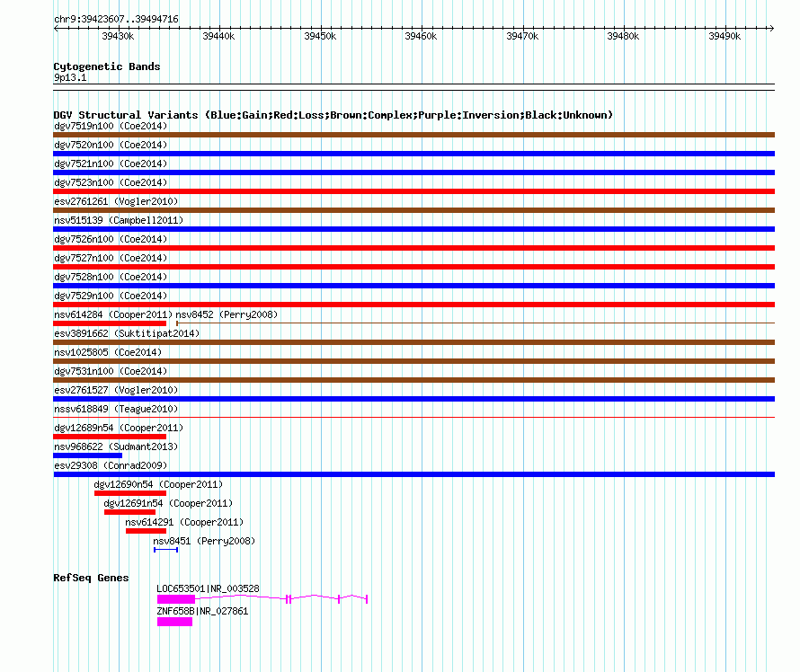The image size is (800, 672).
Task: Open the Cytogenetic Bands track heading
Action: click(x=107, y=66)
